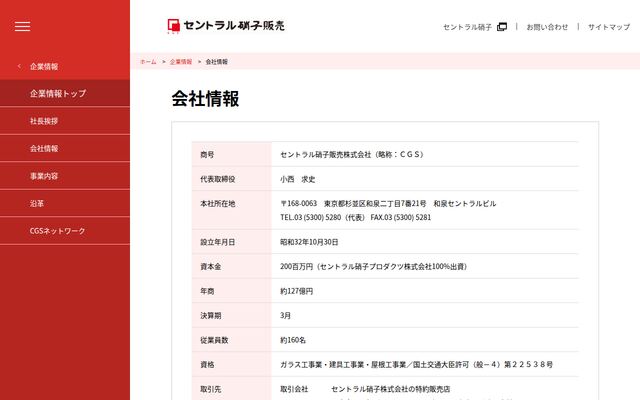Click the セントラル硝子販売 logo

coord(226,26)
